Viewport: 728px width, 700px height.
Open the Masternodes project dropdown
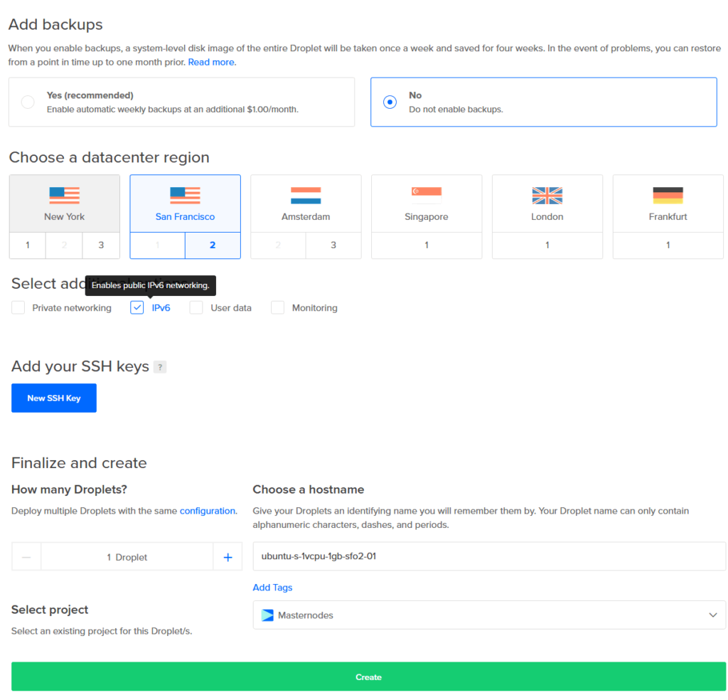(x=714, y=615)
